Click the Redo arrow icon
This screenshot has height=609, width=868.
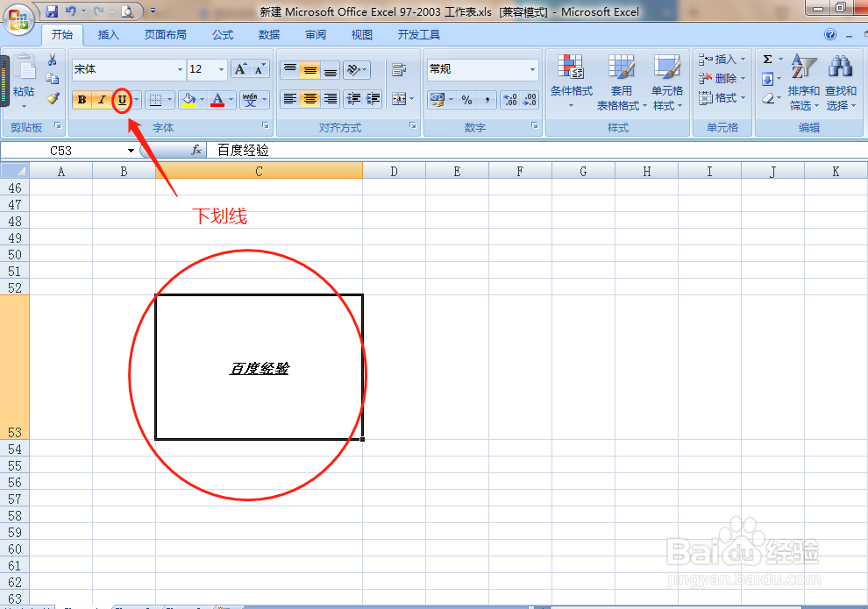98,11
